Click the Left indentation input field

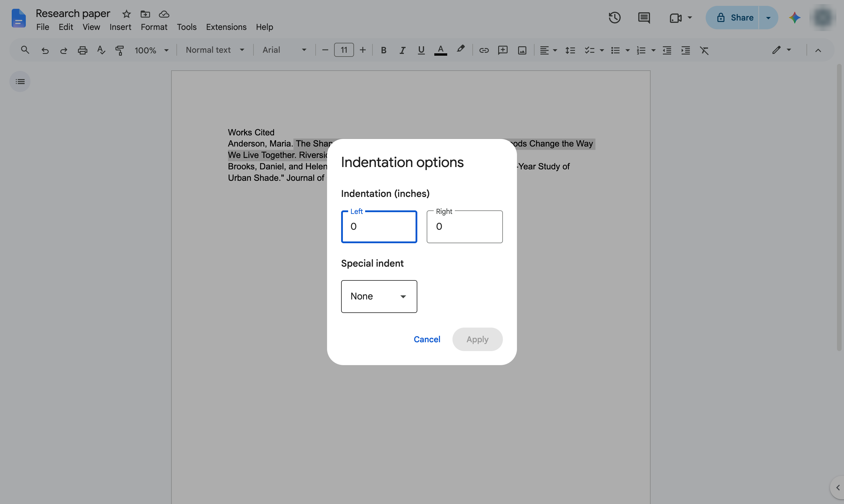[x=379, y=227]
